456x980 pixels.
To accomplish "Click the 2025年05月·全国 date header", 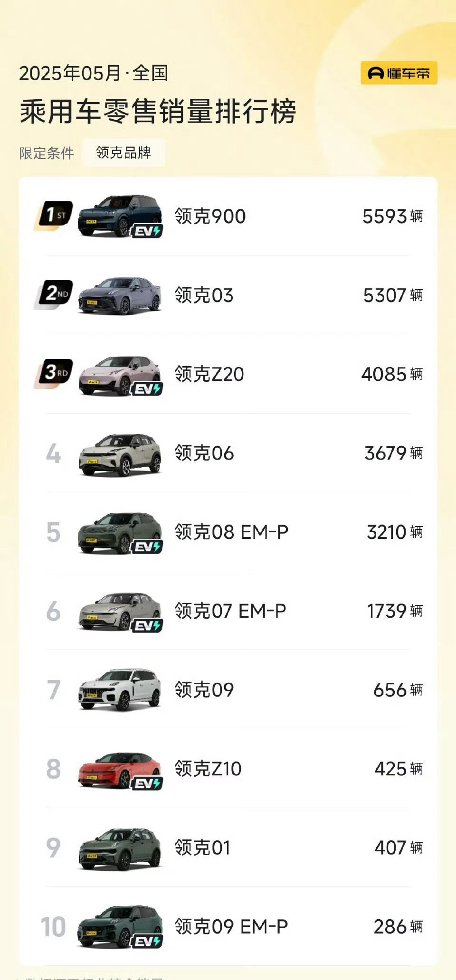I will pyautogui.click(x=94, y=73).
